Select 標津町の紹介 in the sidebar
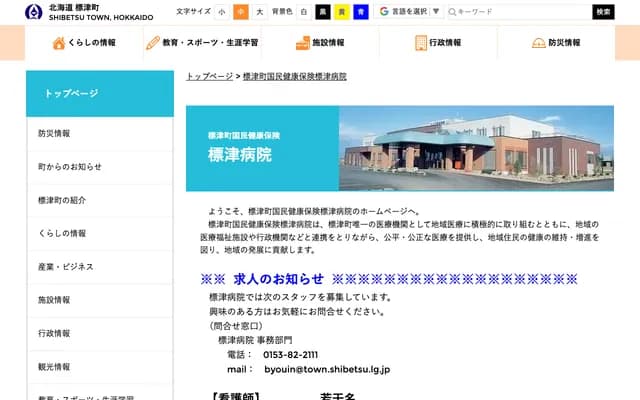 click(x=100, y=200)
